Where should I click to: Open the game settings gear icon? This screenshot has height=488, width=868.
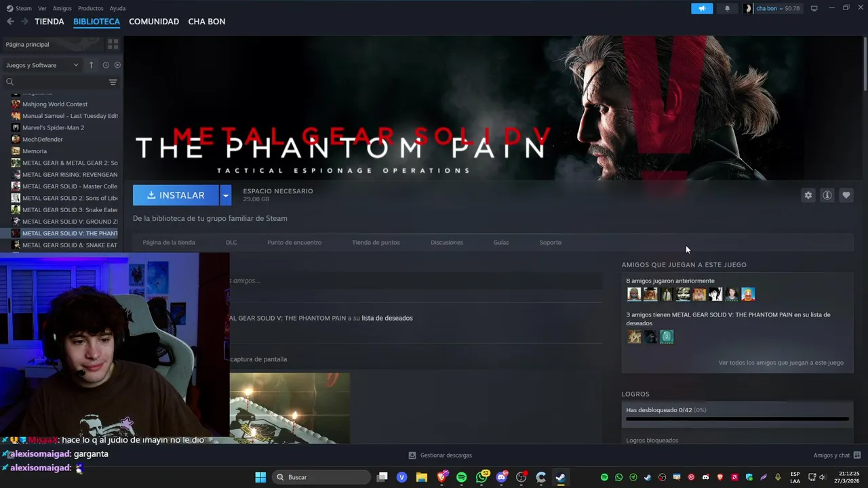pos(808,195)
